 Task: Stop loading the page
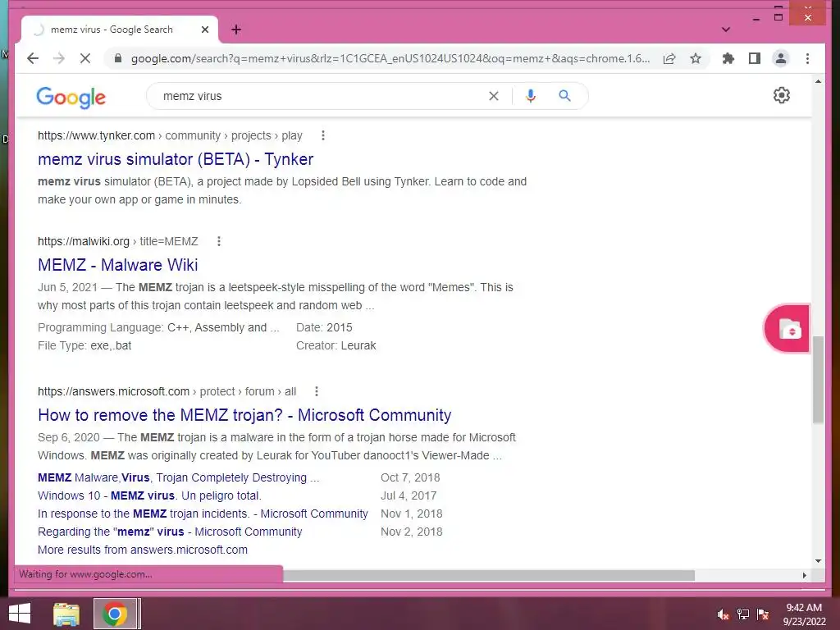(85, 58)
